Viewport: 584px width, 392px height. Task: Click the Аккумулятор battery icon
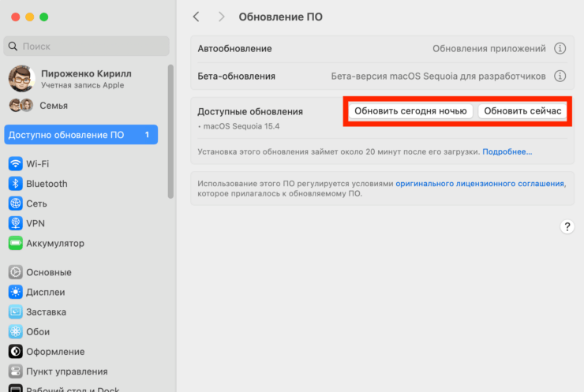click(15, 243)
